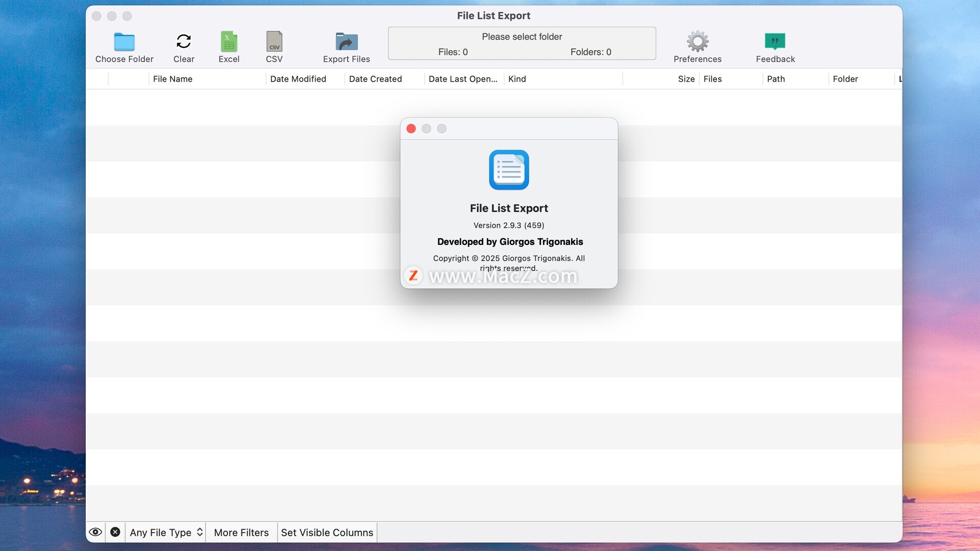980x551 pixels.
Task: Click the Clear refresh icon
Action: click(x=184, y=41)
